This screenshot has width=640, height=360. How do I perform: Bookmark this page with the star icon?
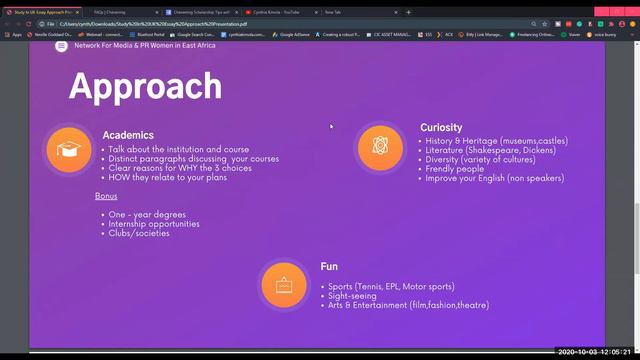pyautogui.click(x=544, y=24)
